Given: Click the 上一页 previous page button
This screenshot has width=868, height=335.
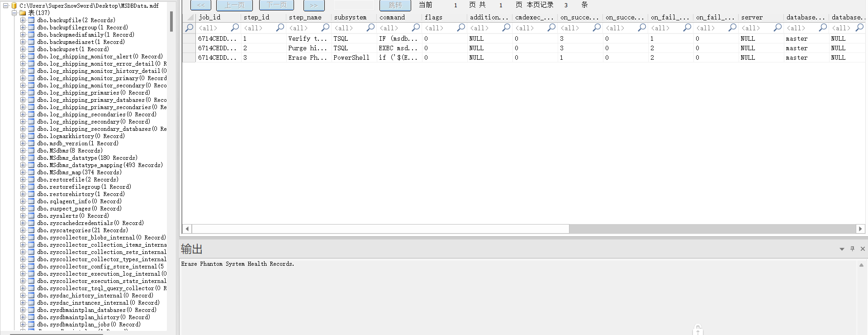Looking at the screenshot, I should point(234,5).
